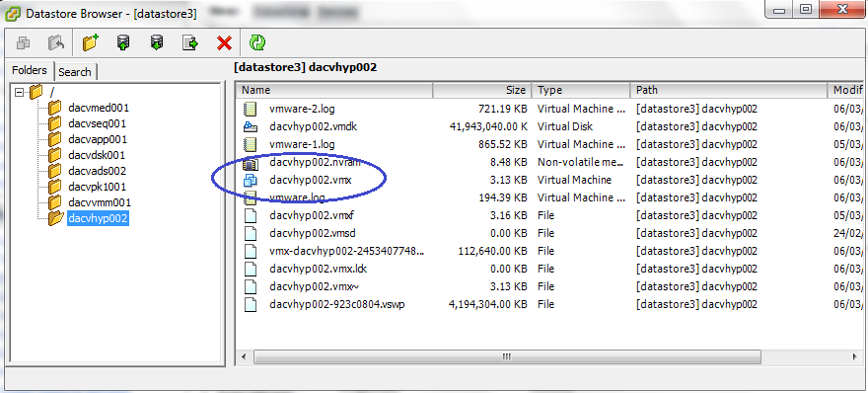The image size is (868, 393).
Task: Click the upload files to datastore icon
Action: pyautogui.click(x=123, y=42)
